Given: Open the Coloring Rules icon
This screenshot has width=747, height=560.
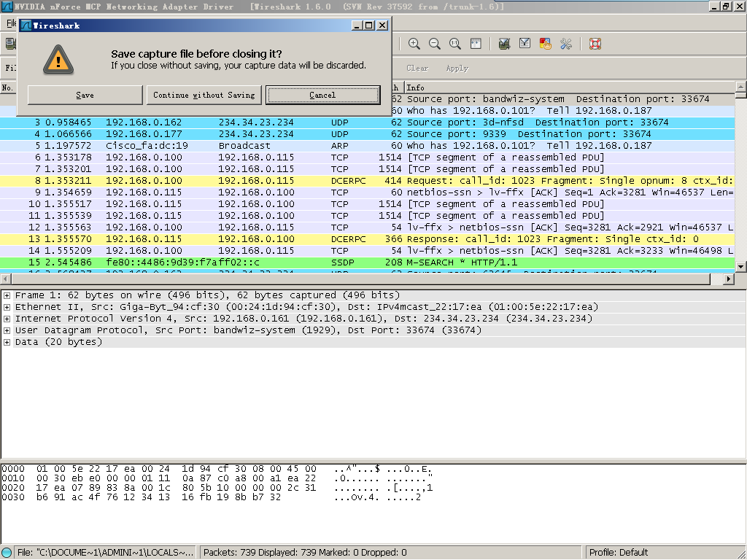Looking at the screenshot, I should pyautogui.click(x=545, y=44).
